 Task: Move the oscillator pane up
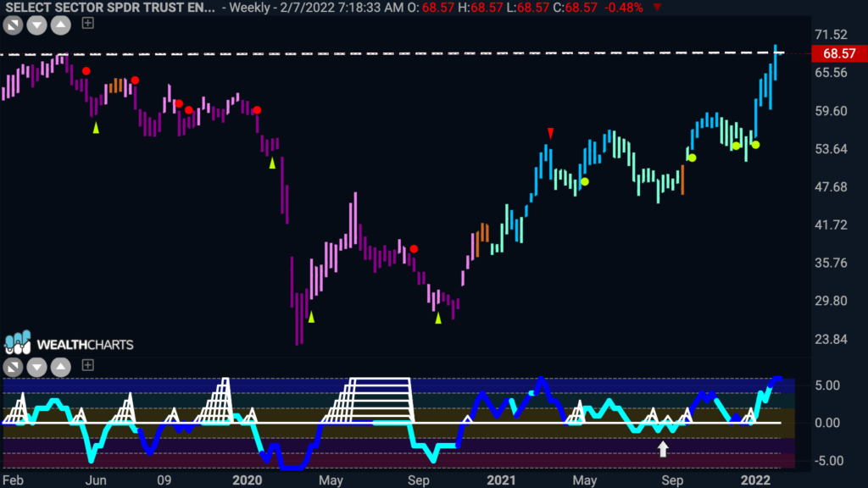point(61,367)
